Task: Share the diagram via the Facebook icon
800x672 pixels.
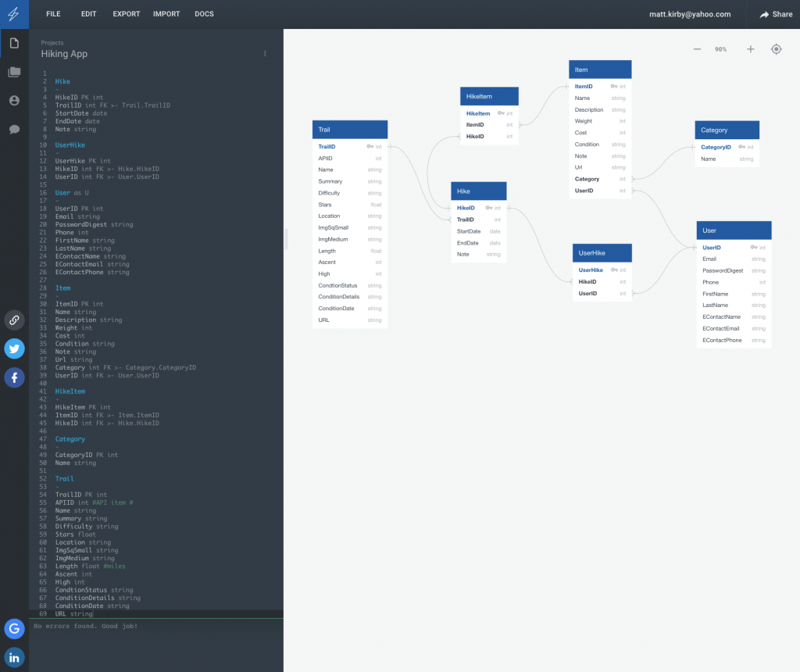Action: click(14, 377)
